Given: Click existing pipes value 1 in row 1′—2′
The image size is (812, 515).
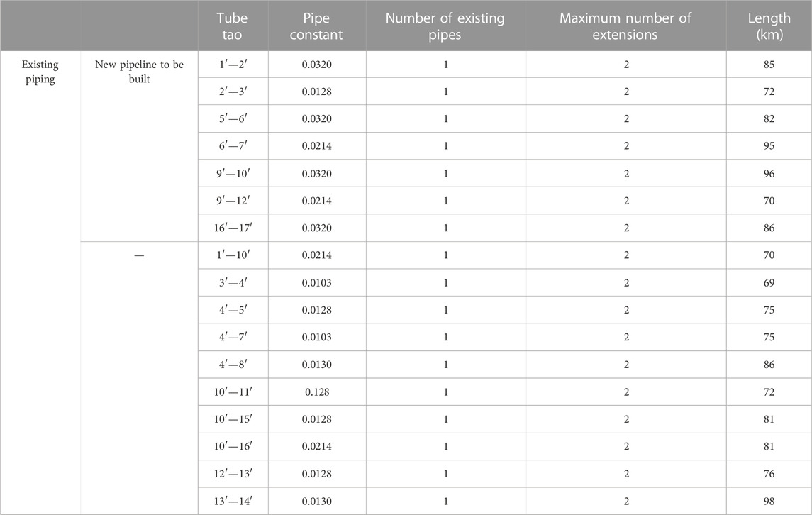Looking at the screenshot, I should [446, 65].
